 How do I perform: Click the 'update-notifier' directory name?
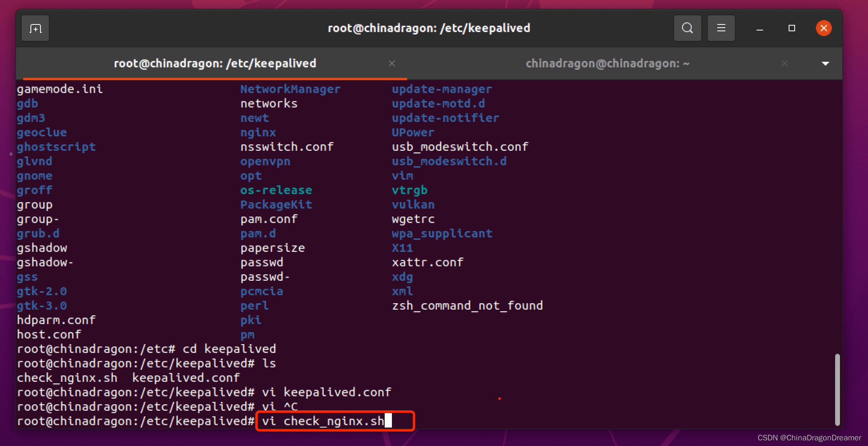[x=446, y=118]
